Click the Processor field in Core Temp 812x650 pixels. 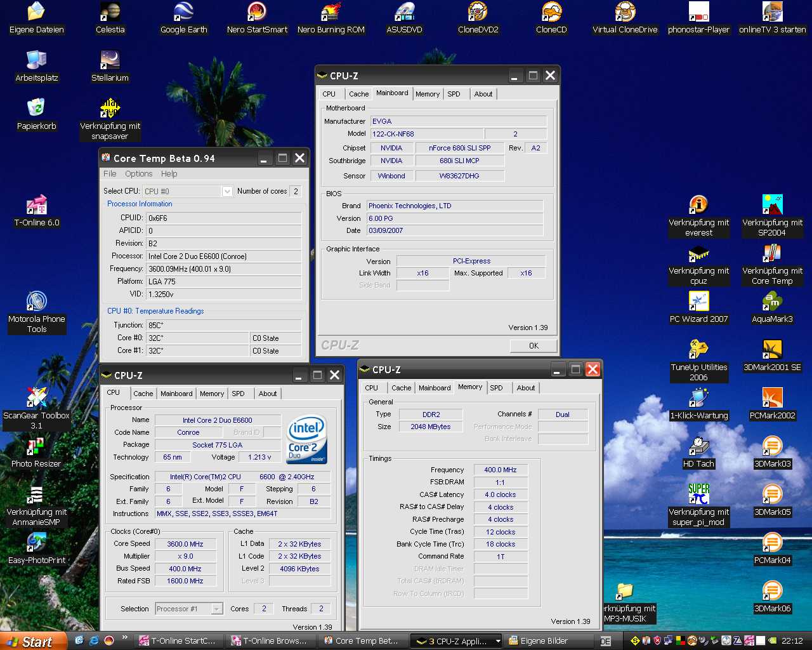224,256
